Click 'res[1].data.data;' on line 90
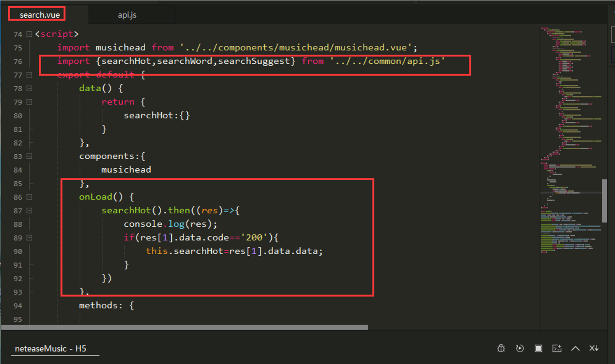This screenshot has width=615, height=364. pos(276,251)
